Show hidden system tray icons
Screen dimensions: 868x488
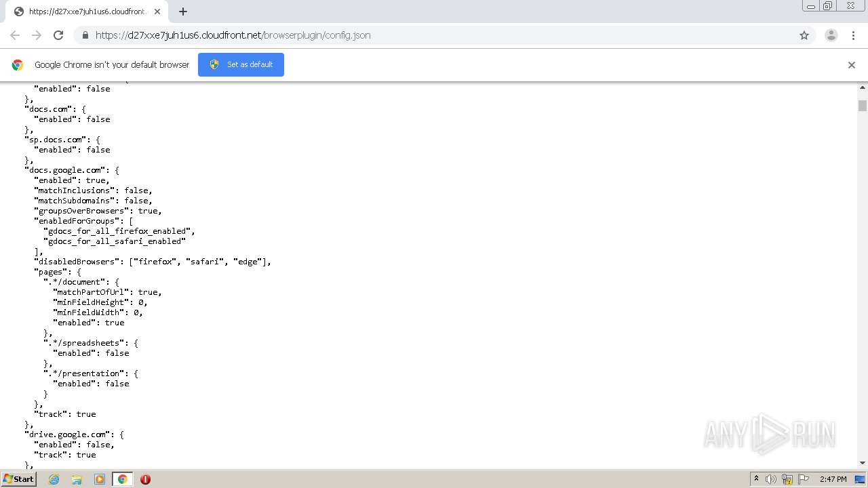click(756, 479)
